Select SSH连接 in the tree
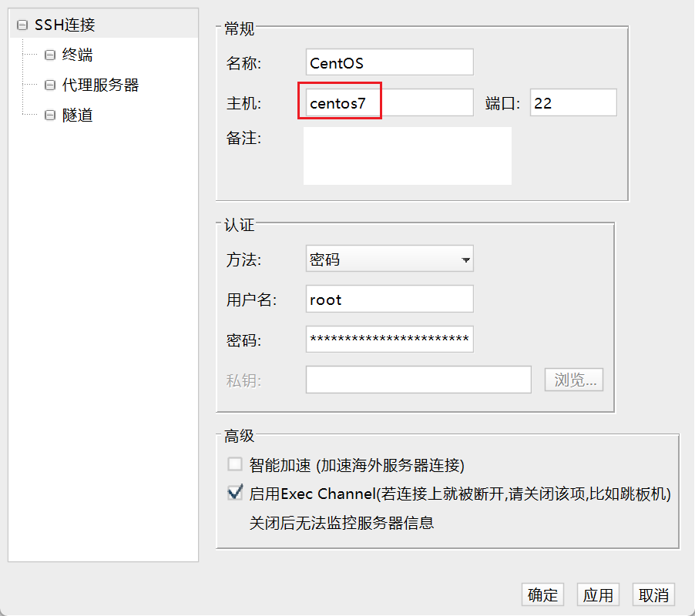This screenshot has width=695, height=616. tap(65, 25)
